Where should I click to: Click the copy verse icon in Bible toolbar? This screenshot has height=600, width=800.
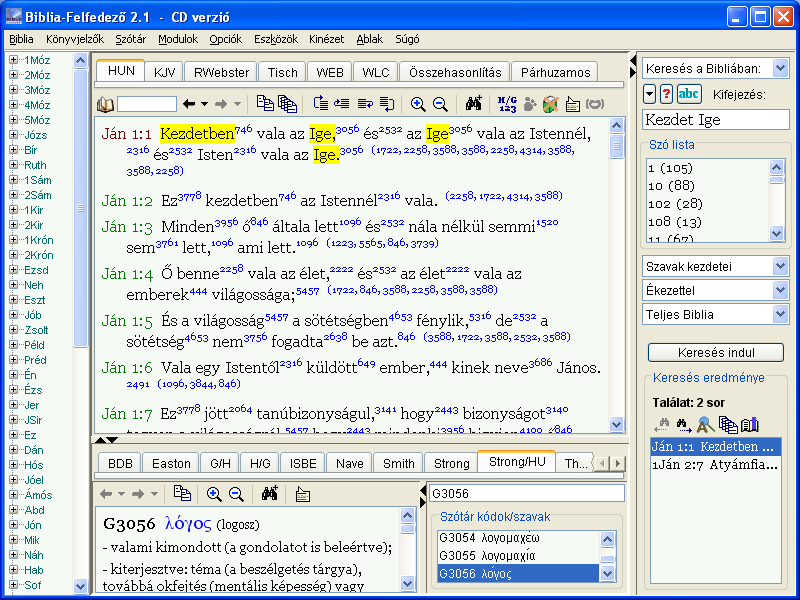(265, 103)
